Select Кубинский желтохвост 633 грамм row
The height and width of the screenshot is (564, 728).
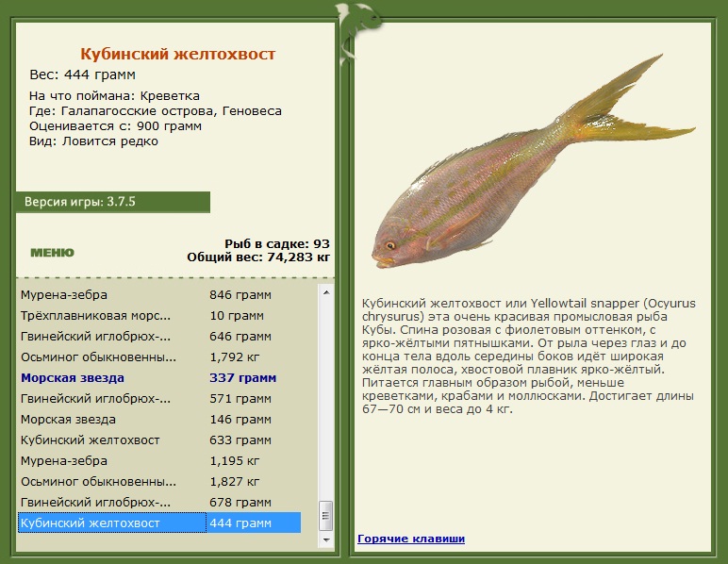coord(159,440)
